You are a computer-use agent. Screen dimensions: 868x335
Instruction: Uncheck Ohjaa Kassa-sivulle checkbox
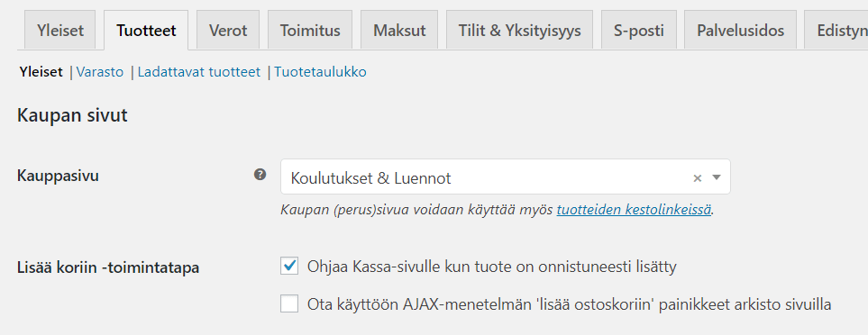(x=289, y=267)
